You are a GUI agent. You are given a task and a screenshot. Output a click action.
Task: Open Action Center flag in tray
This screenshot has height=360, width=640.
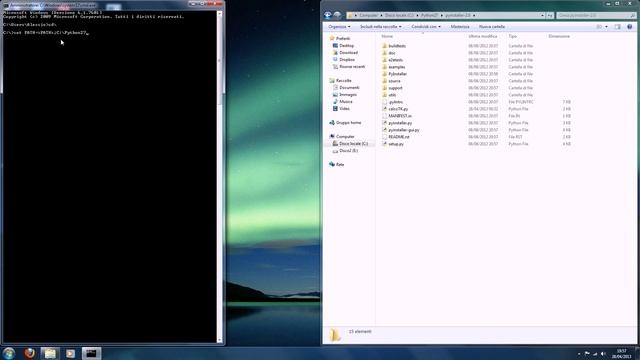[587, 354]
